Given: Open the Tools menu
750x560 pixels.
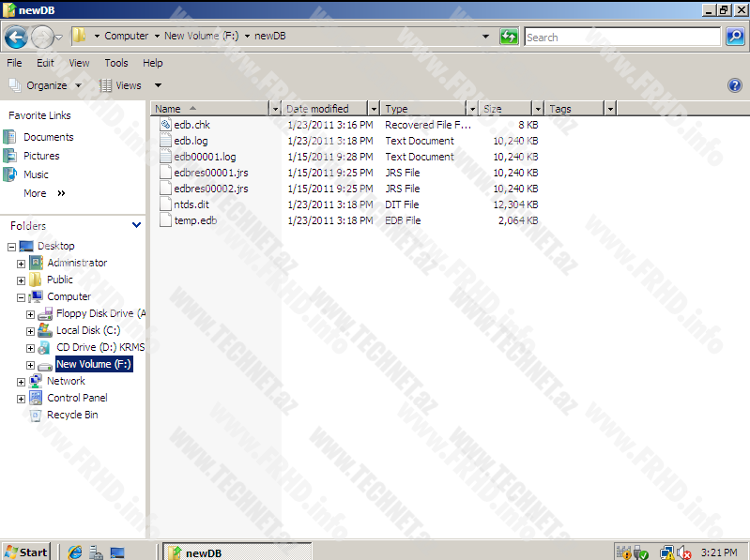Looking at the screenshot, I should click(116, 63).
